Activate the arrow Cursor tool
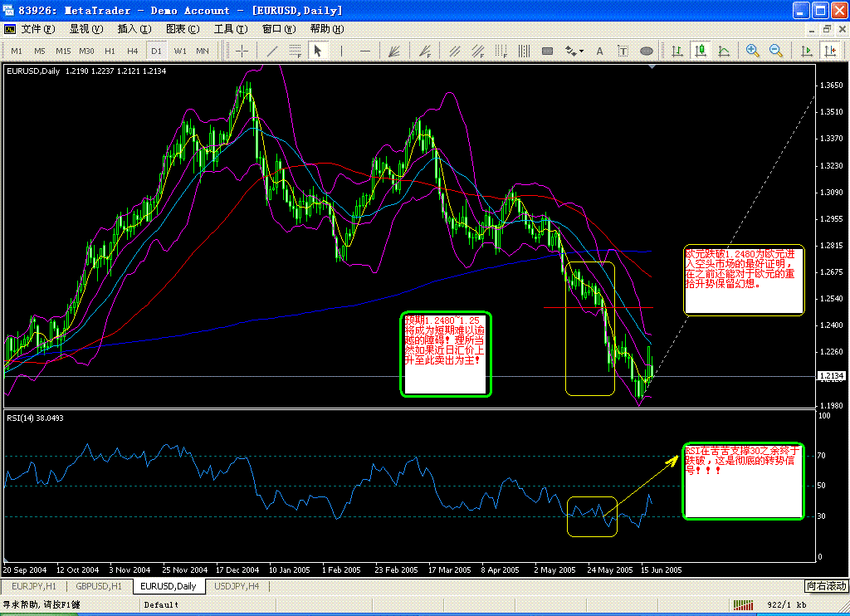 click(x=318, y=51)
